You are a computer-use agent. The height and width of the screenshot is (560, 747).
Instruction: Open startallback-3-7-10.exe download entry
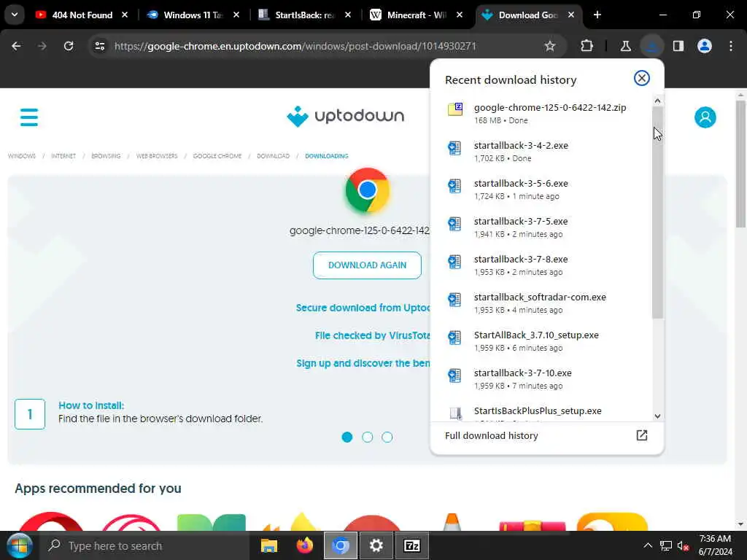point(541,379)
